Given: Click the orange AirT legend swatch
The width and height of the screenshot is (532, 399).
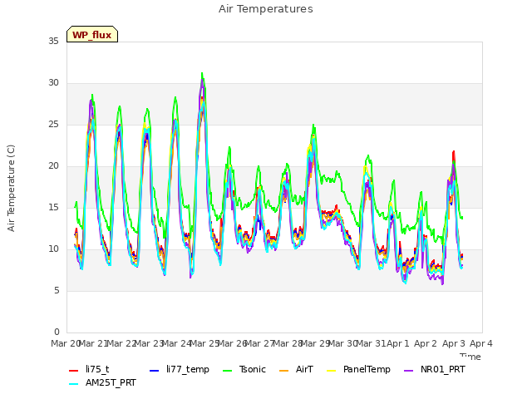Looking at the screenshot, I should click(283, 371).
